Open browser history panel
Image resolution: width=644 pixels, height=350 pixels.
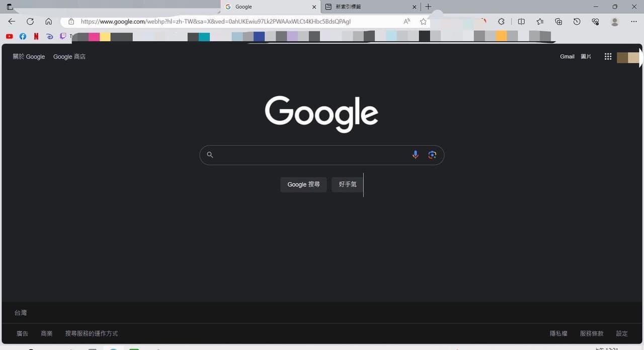pos(577,22)
